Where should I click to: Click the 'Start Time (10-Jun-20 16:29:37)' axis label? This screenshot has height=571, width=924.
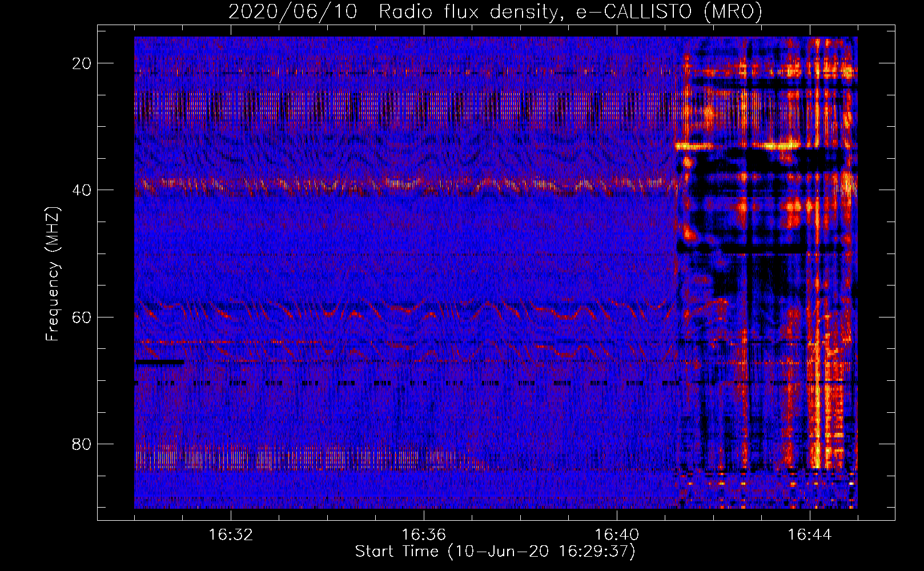(495, 552)
